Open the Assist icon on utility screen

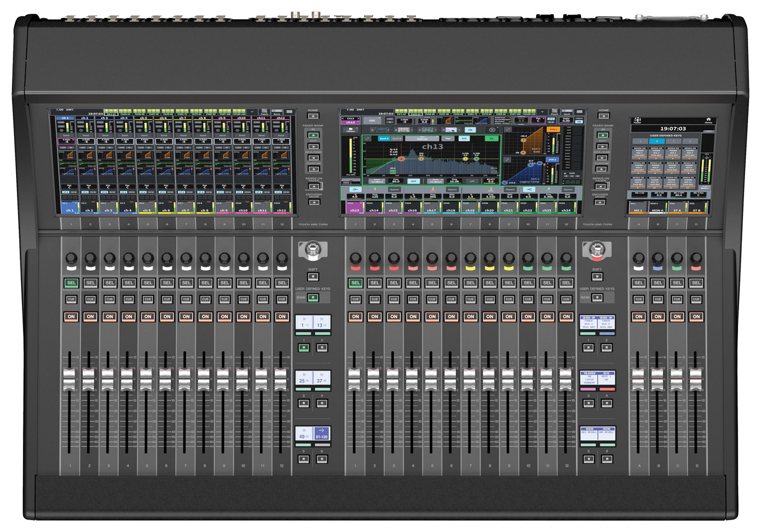637,121
